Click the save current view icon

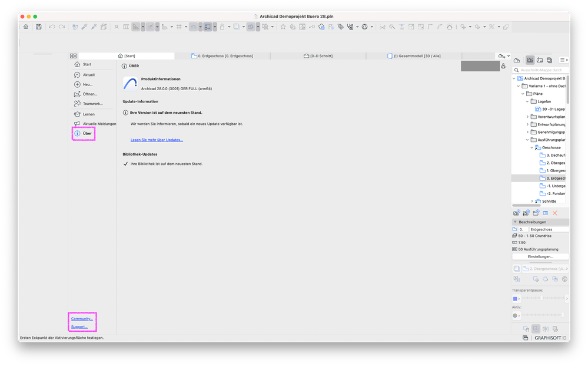517,213
